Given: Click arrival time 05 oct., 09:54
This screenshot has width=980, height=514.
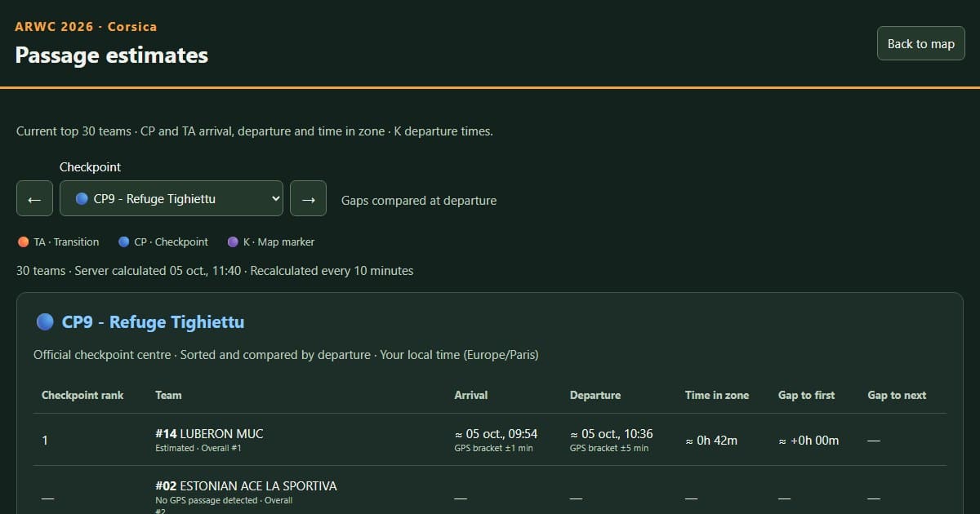Looking at the screenshot, I should click(496, 434).
